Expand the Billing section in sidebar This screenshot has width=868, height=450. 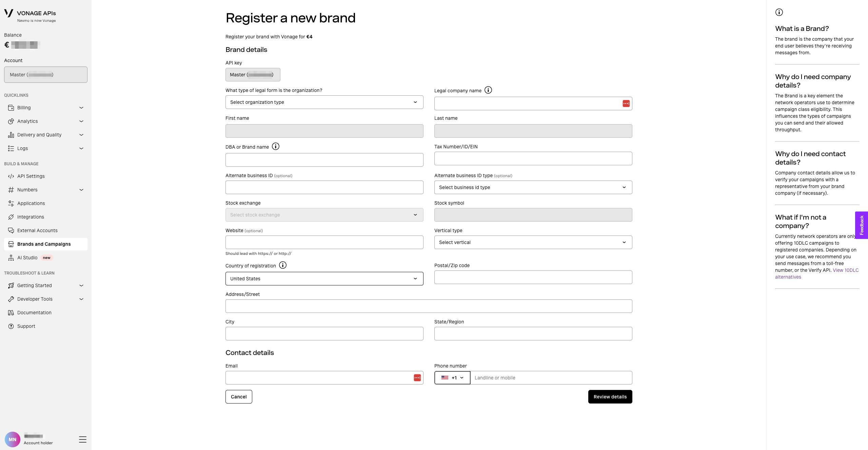pyautogui.click(x=46, y=108)
